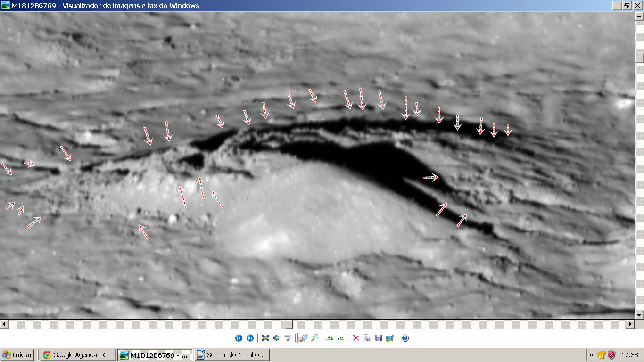Go to the previous image
Screen dimensions: 644x362
[x=239, y=338]
